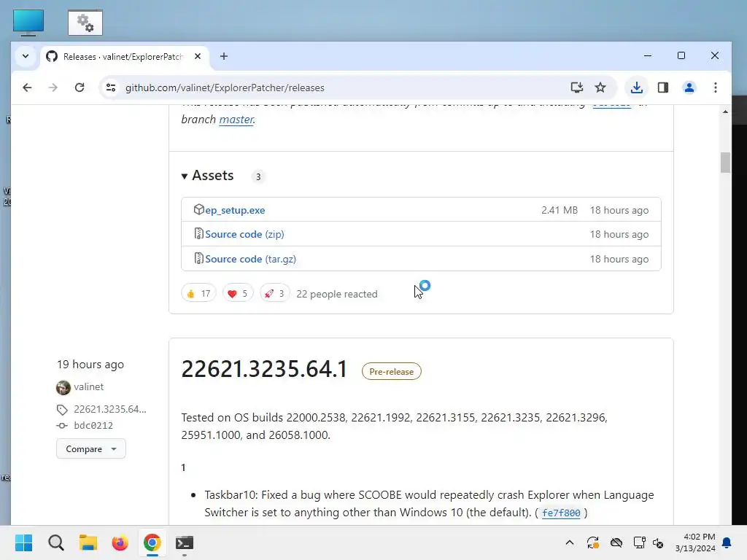This screenshot has height=560, width=747.
Task: Open tab search dropdown arrow
Action: coord(26,56)
